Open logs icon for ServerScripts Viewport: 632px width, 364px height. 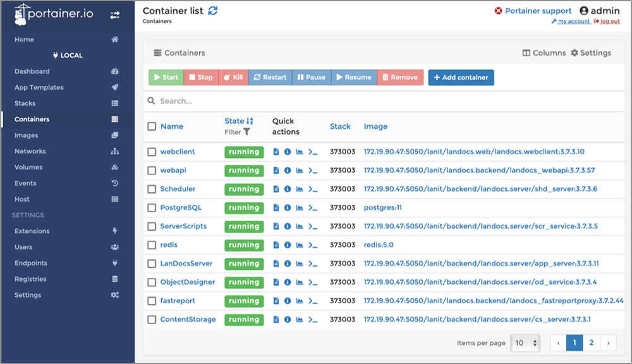point(276,226)
